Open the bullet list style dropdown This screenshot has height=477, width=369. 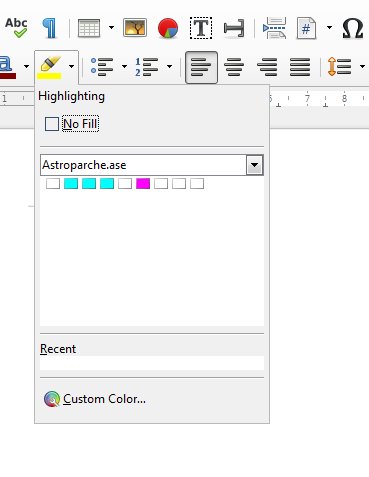(x=124, y=66)
